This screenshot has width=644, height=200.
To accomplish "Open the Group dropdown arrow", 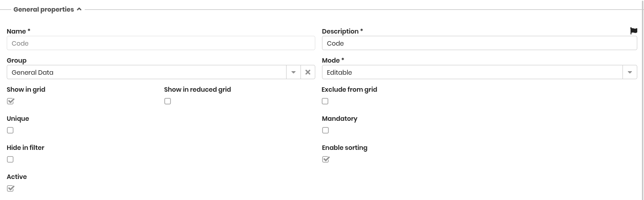I will coord(293,72).
